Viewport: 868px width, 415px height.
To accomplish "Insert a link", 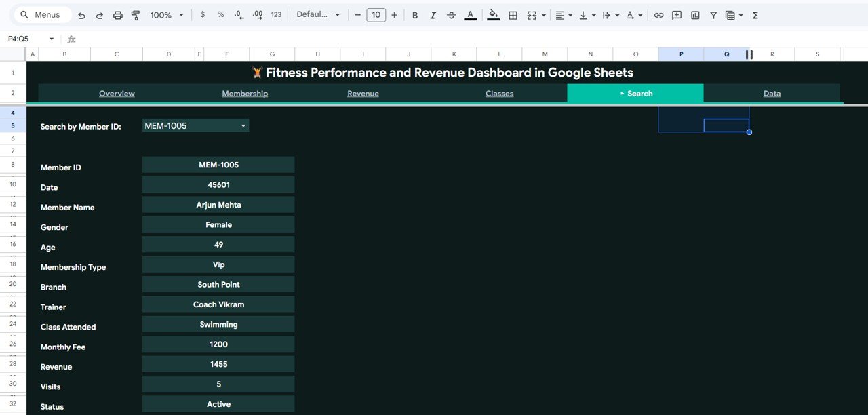I will [x=658, y=14].
